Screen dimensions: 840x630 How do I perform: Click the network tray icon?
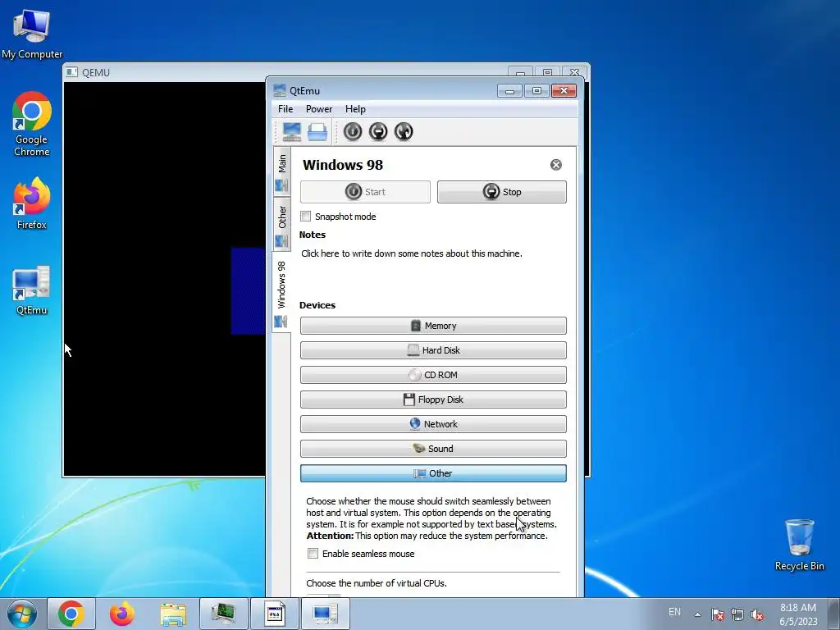[737, 614]
